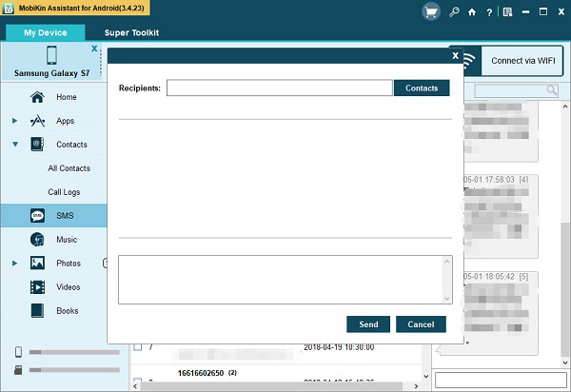Screen dimensions: 571x392
Task: Click Connect via WIFI button
Action: point(522,61)
